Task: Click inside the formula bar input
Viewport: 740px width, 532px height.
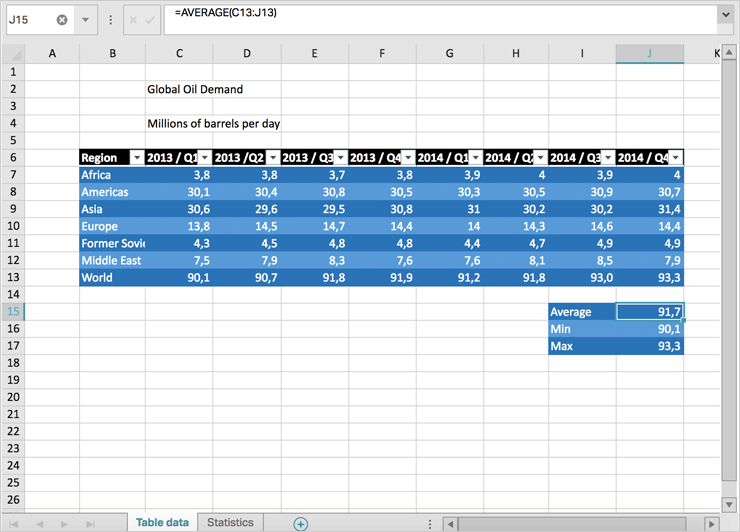Action: click(440, 19)
